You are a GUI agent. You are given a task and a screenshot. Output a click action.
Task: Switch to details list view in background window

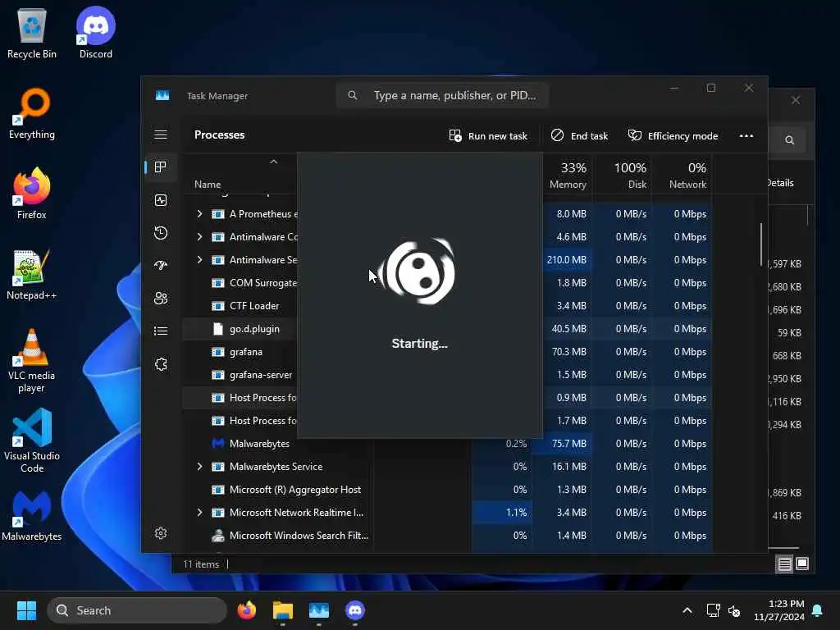784,564
